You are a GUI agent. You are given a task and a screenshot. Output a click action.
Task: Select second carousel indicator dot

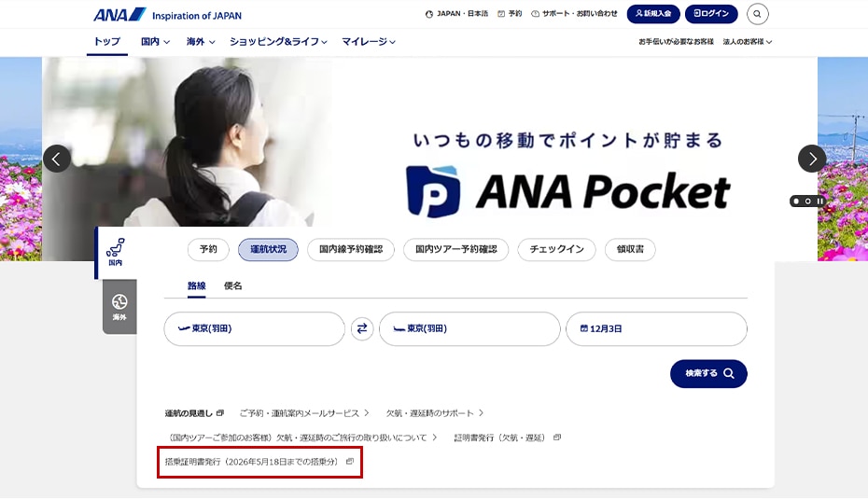pyautogui.click(x=807, y=201)
